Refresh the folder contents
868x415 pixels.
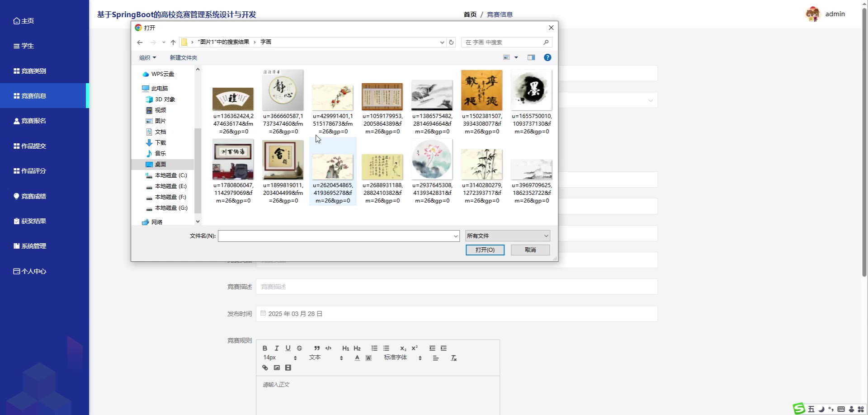(451, 42)
